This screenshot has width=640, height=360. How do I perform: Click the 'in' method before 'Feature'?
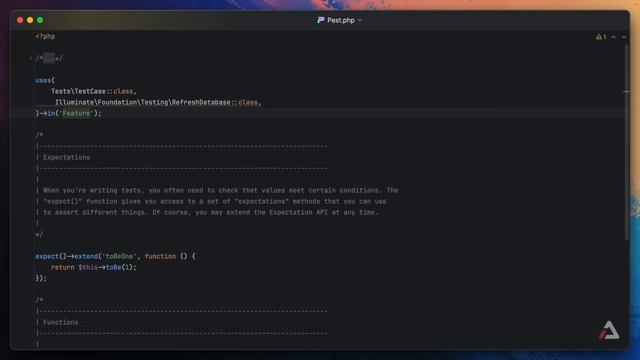tap(51, 113)
